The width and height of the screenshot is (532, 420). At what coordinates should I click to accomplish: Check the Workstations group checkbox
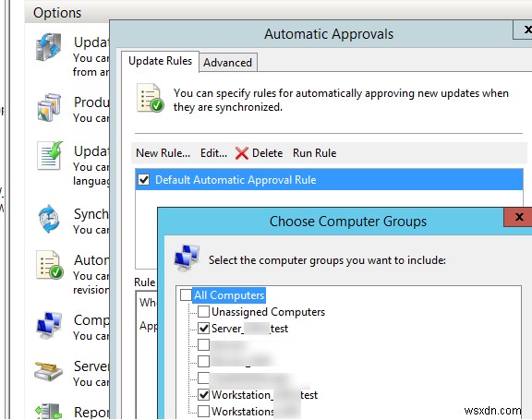(203, 411)
